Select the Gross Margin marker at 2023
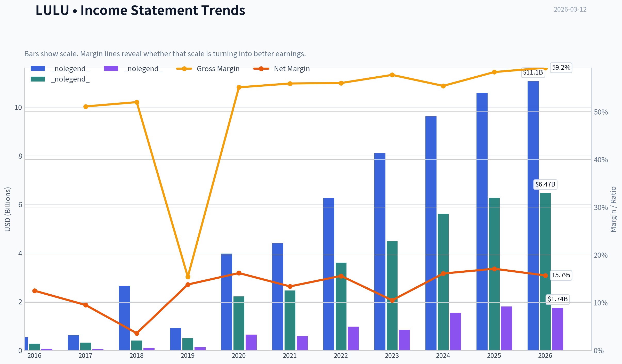622x364 pixels. [392, 75]
